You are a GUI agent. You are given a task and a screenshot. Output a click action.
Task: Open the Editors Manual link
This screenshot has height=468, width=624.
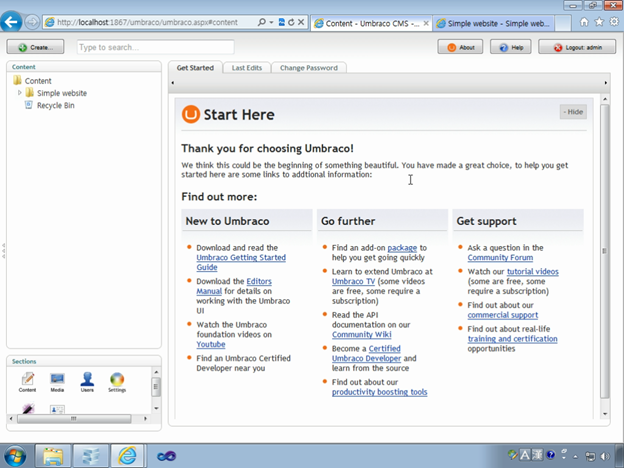(x=234, y=286)
